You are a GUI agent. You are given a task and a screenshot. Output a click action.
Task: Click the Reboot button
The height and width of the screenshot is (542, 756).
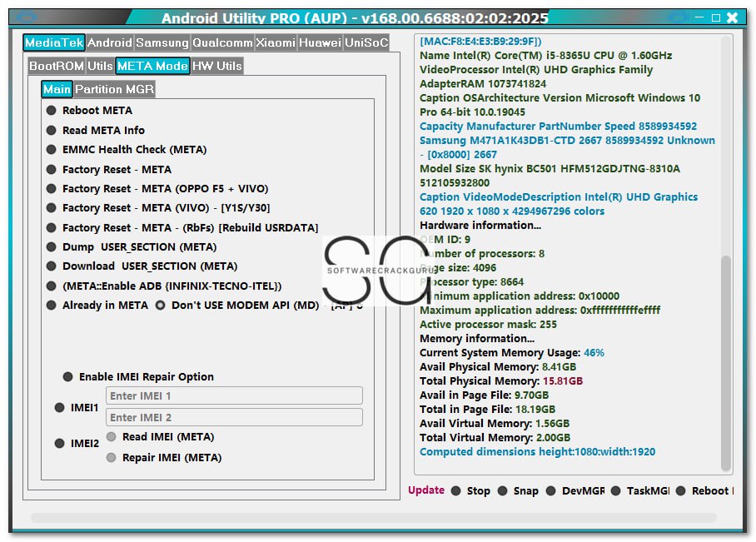point(705,491)
